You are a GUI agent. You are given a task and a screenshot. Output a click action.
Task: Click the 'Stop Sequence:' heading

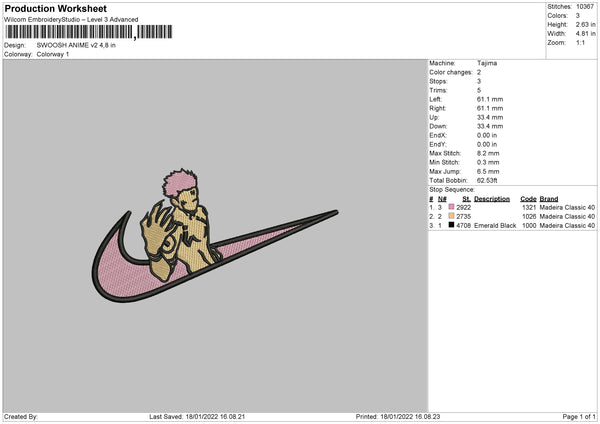(x=452, y=190)
